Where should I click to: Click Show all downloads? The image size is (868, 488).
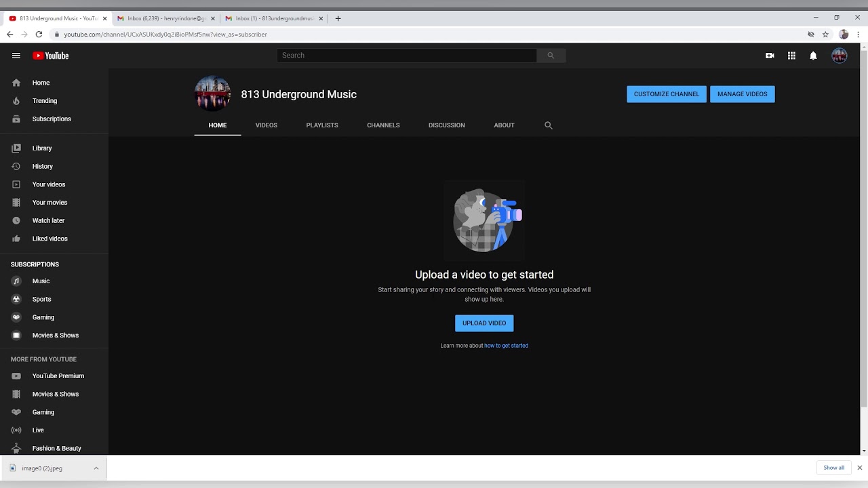point(834,468)
